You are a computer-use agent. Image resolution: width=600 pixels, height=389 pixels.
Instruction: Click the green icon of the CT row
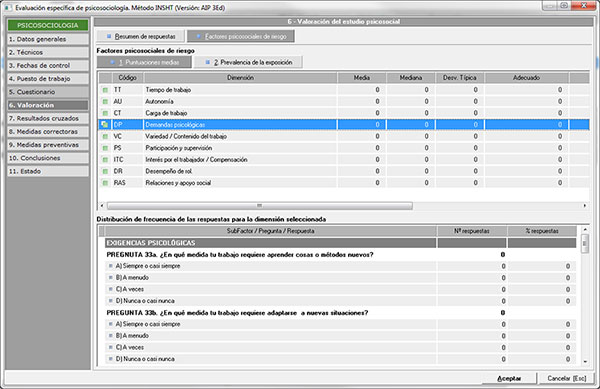105,113
